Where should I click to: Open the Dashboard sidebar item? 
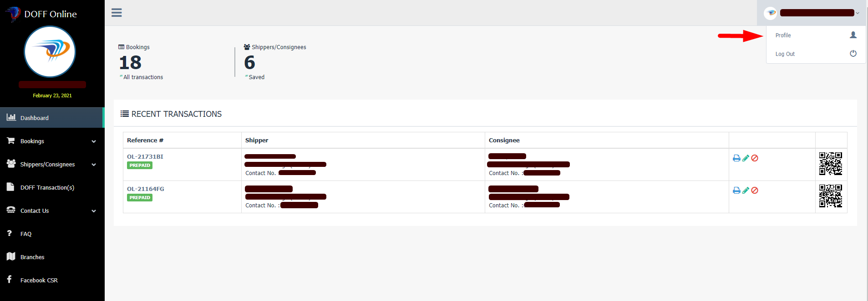(x=35, y=118)
